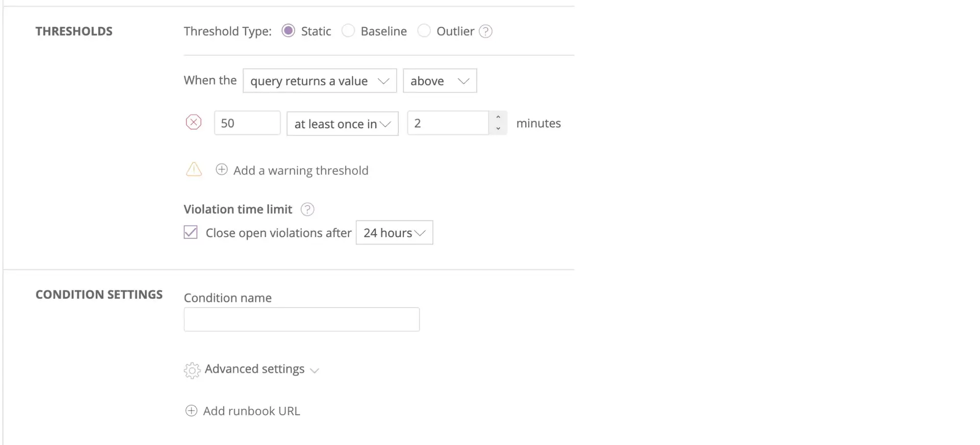Click the Advanced settings gear icon
Image resolution: width=980 pixels, height=445 pixels.
click(x=192, y=370)
